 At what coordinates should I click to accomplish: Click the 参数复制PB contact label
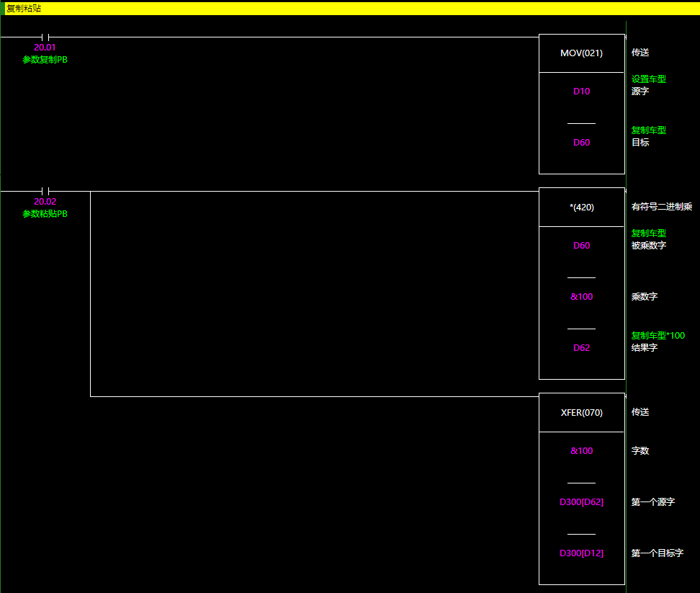tap(45, 60)
